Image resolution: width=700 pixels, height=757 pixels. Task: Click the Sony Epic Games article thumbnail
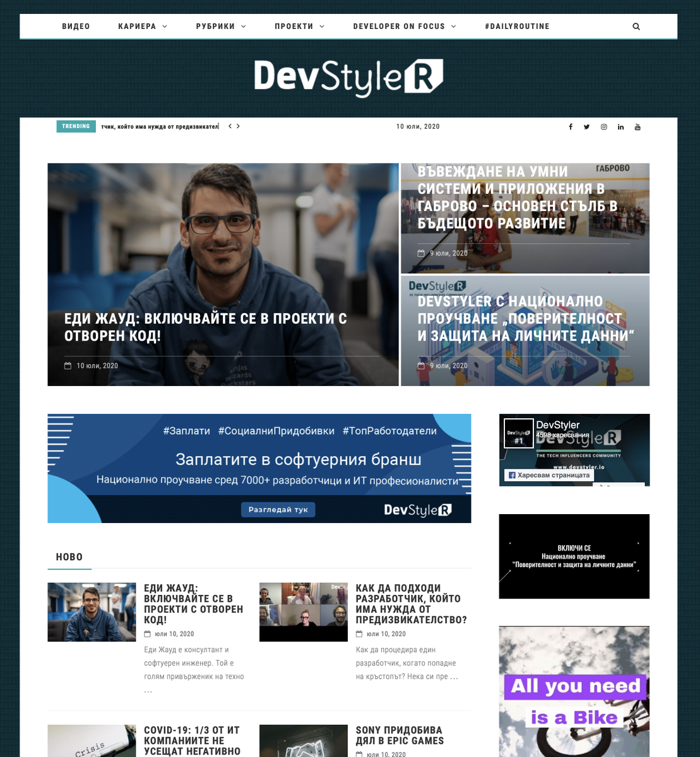pos(303,741)
